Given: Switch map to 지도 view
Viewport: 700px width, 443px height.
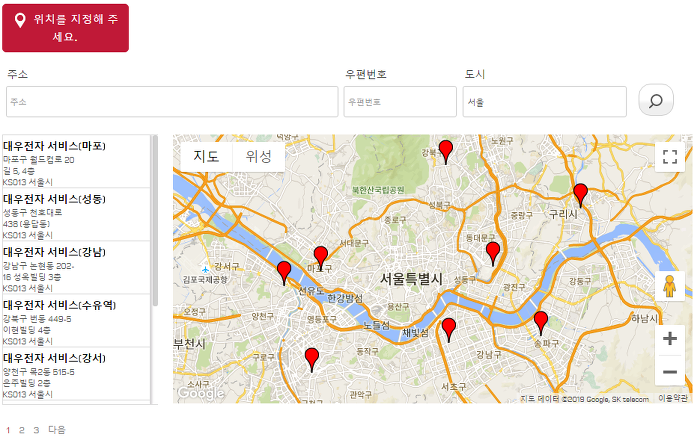Looking at the screenshot, I should pyautogui.click(x=206, y=156).
